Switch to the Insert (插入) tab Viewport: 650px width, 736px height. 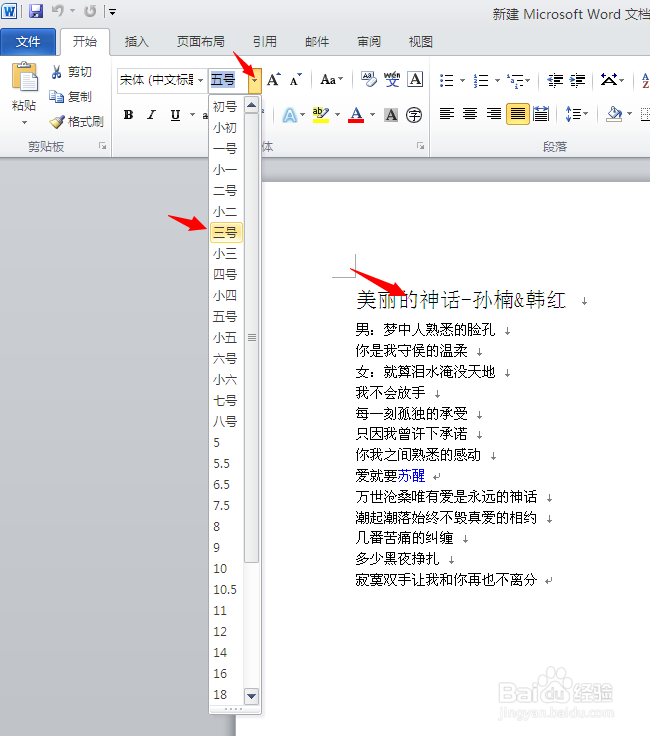click(x=137, y=42)
